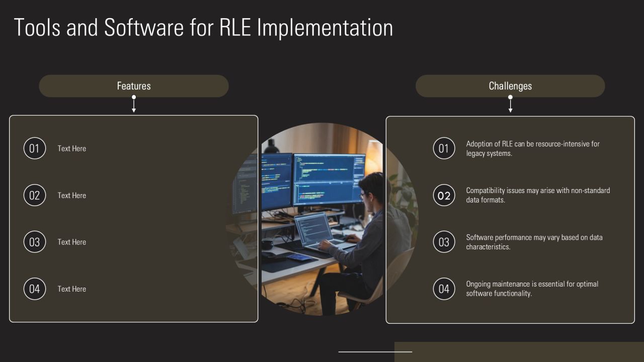Screen dimensions: 644x362
Task: Click the 'Ongoing maintenance is essential' text
Action: pos(532,289)
